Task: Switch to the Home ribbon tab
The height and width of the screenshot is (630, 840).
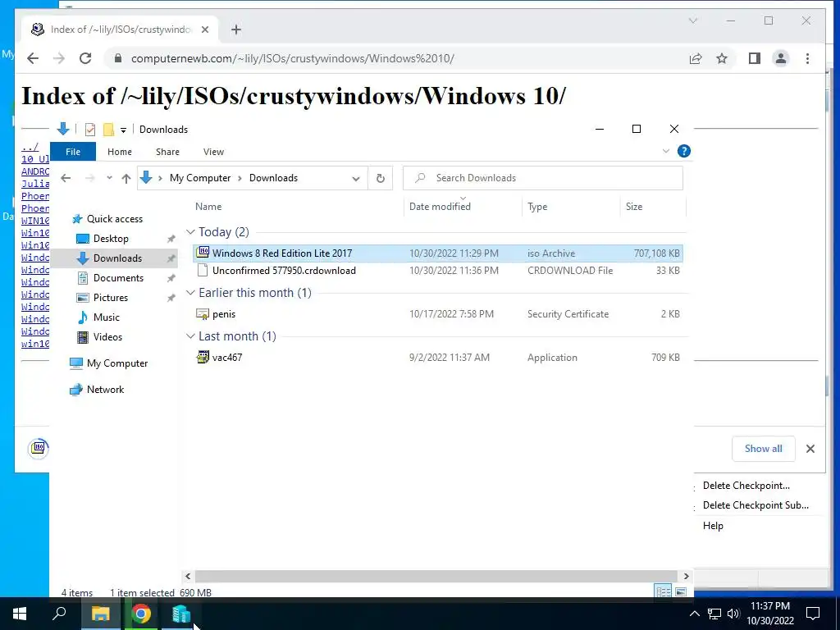Action: [x=120, y=152]
